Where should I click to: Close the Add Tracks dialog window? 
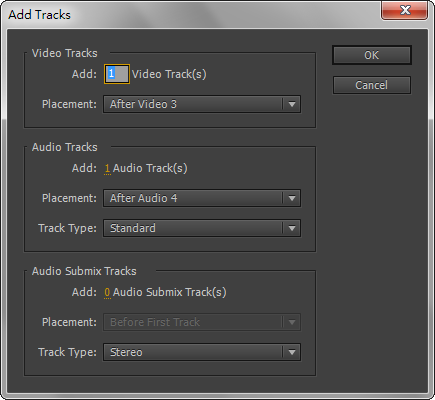tap(405, 10)
